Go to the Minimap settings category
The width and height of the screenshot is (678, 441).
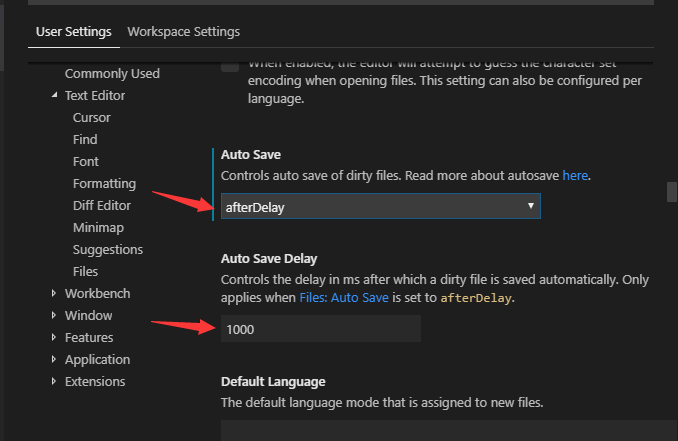click(x=98, y=228)
